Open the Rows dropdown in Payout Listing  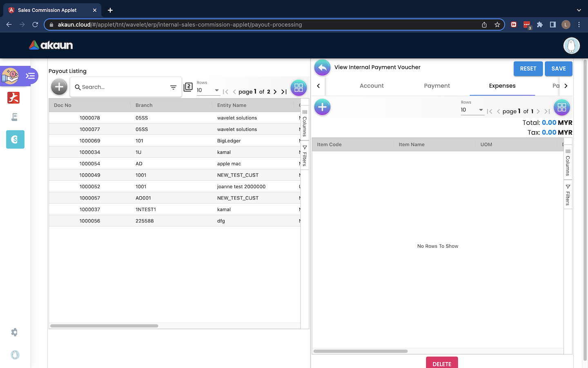pos(208,90)
